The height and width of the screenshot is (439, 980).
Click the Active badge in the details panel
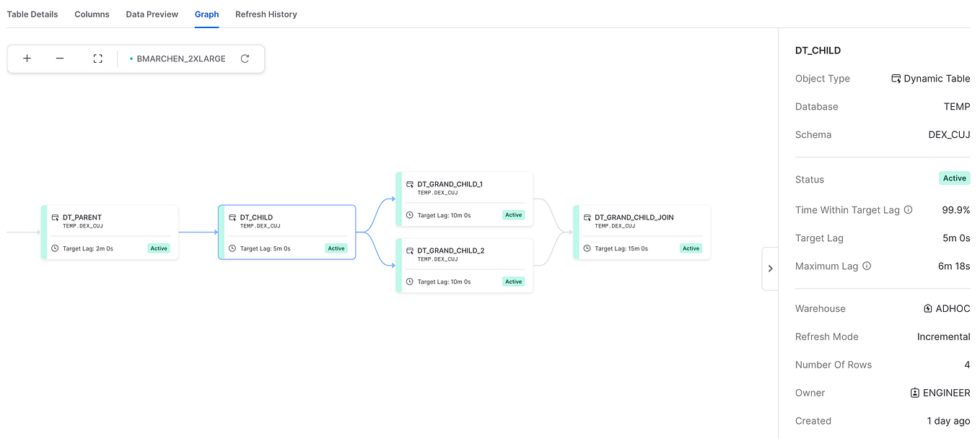tap(954, 178)
